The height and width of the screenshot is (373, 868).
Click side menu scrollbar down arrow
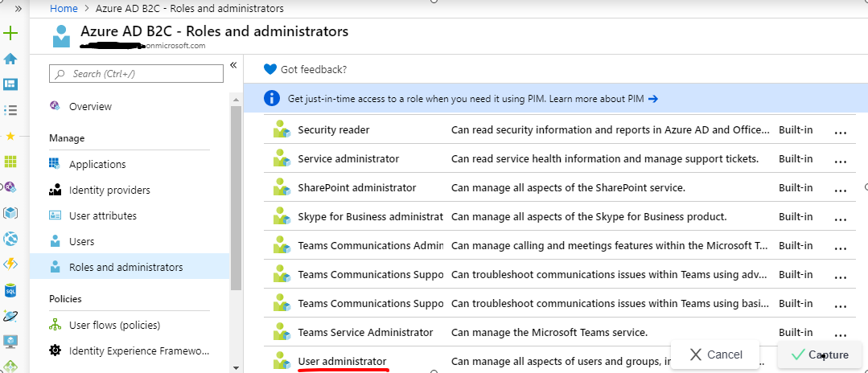coord(235,367)
